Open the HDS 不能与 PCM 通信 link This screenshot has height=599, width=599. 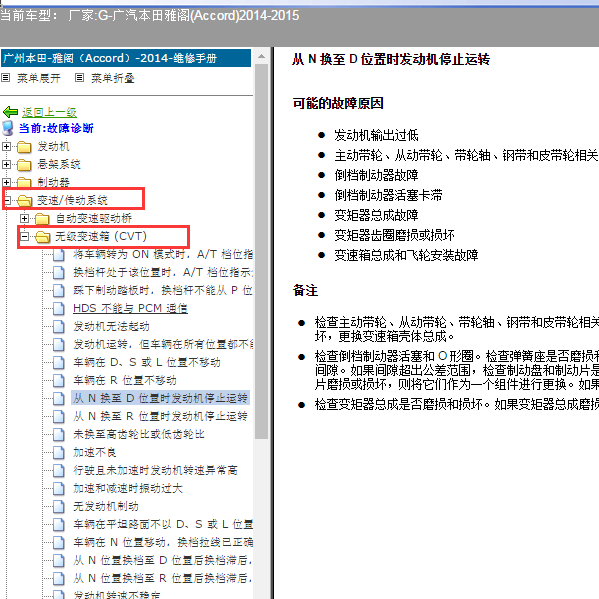pos(130,308)
